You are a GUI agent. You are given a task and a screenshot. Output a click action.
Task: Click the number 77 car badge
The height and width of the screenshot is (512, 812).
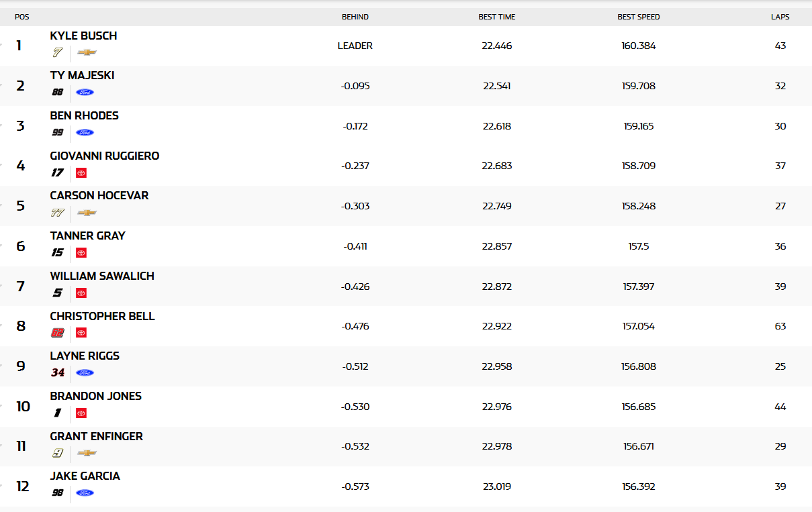click(x=58, y=213)
